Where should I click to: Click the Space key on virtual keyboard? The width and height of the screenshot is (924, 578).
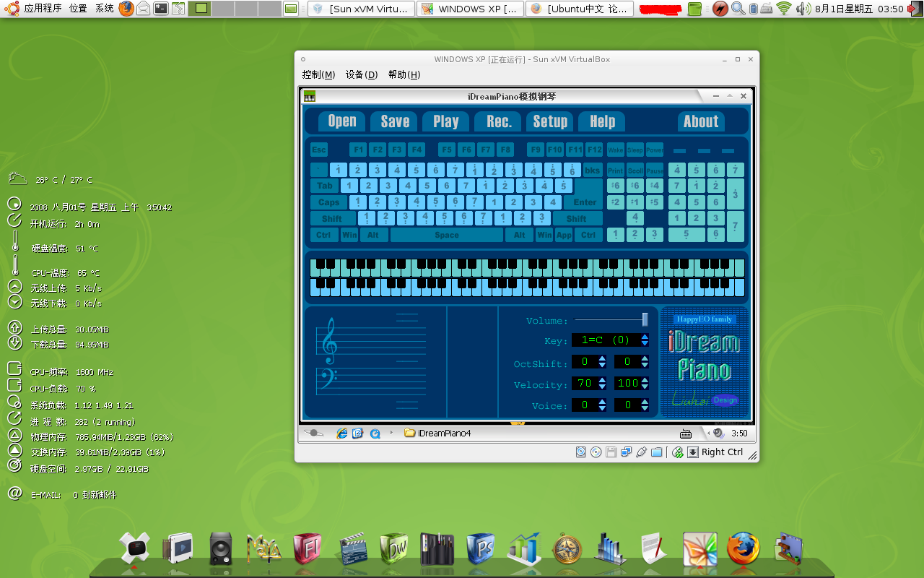447,235
